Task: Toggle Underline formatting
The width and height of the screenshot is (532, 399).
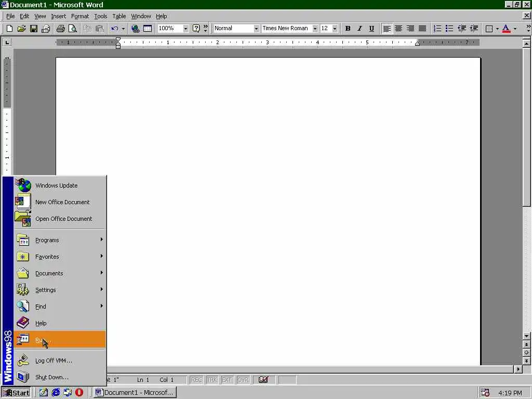Action: click(371, 29)
